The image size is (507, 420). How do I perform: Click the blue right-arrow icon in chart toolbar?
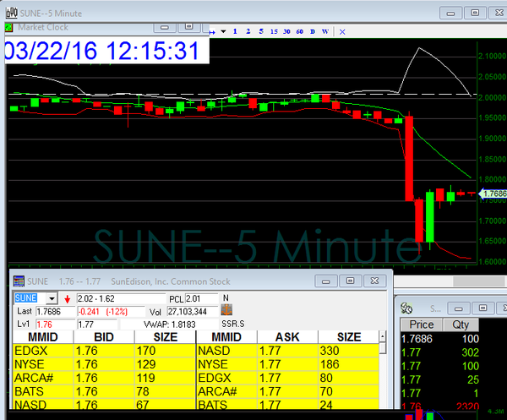pos(212,32)
